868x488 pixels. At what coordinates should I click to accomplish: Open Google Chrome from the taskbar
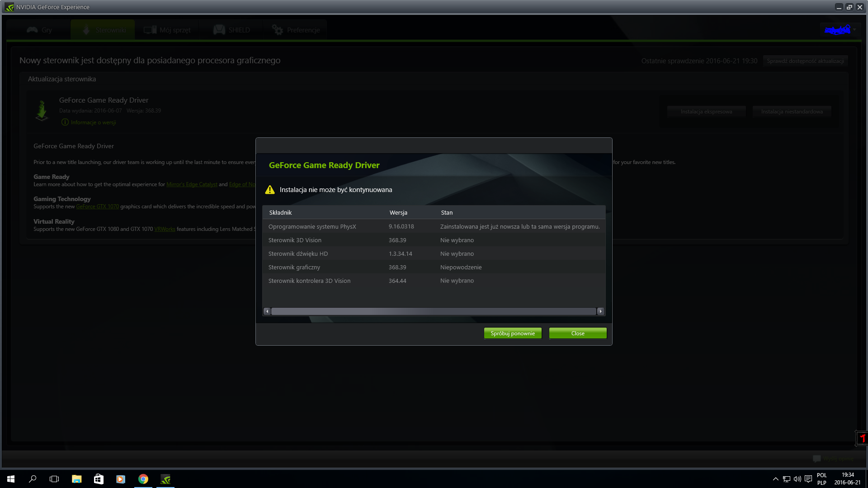tap(143, 479)
